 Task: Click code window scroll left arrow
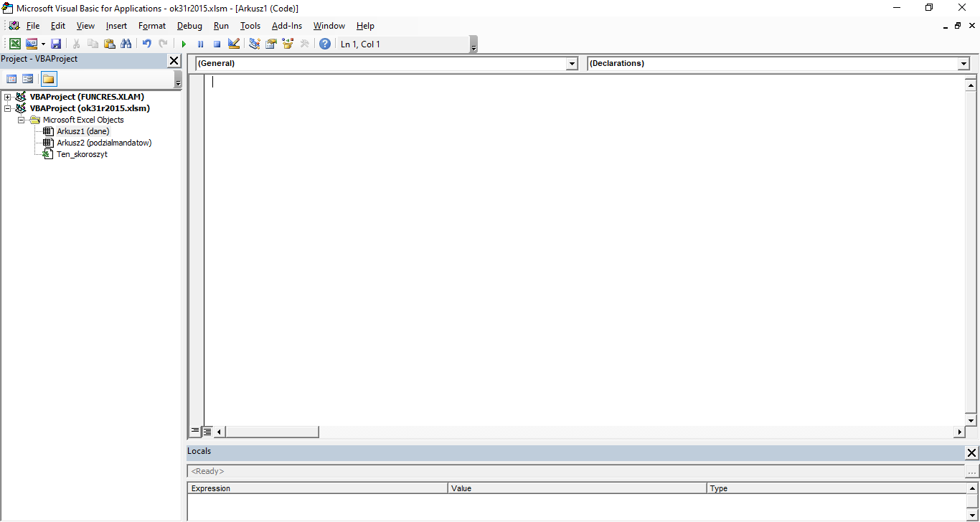click(x=219, y=432)
